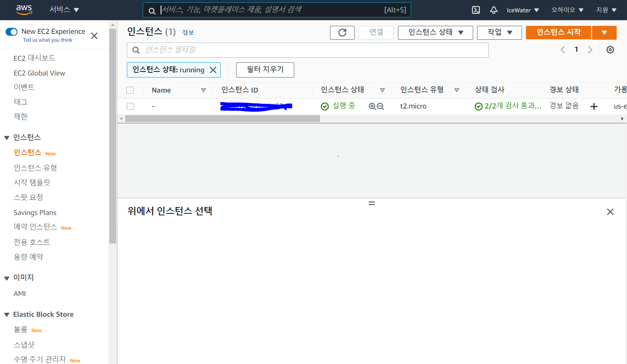627x364 pixels.
Task: Click the table scroll right arrow
Action: click(x=622, y=119)
